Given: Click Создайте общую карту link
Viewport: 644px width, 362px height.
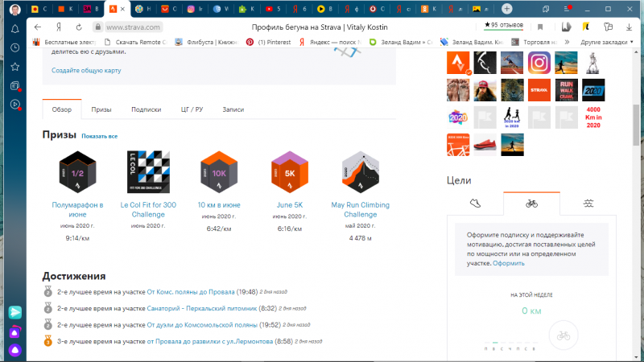Looking at the screenshot, I should tap(86, 70).
